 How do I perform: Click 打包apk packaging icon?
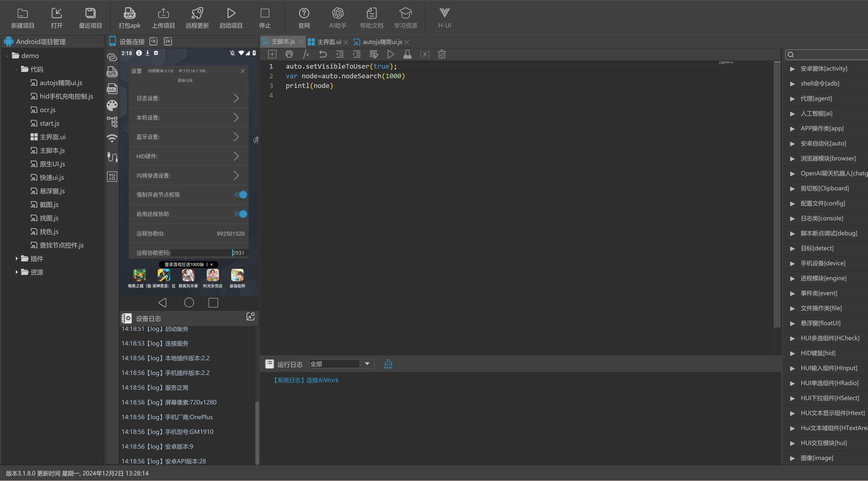click(129, 14)
